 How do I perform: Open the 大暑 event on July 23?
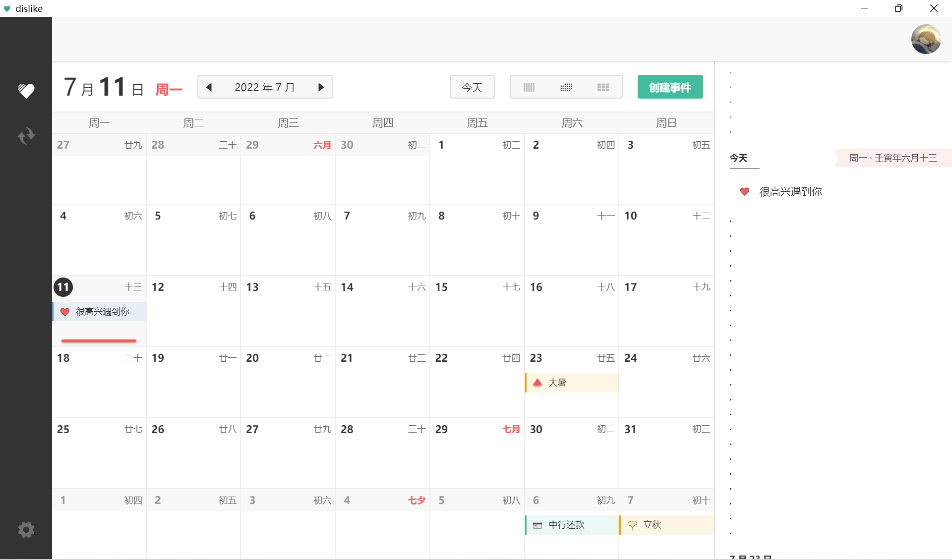(572, 383)
